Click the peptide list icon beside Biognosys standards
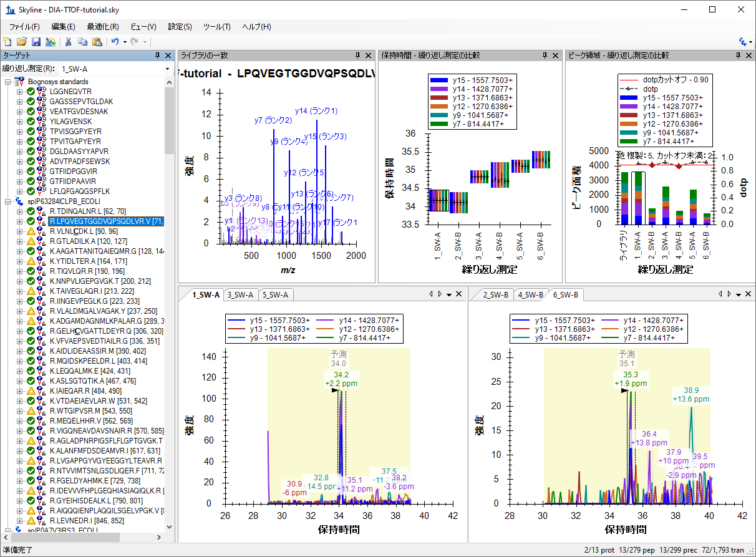 (x=20, y=82)
